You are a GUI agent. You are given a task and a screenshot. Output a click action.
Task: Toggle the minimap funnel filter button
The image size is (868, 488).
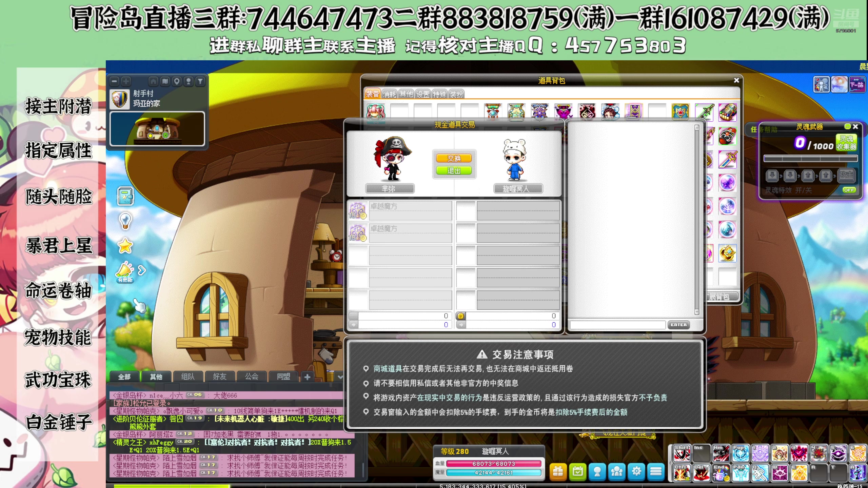coord(200,81)
